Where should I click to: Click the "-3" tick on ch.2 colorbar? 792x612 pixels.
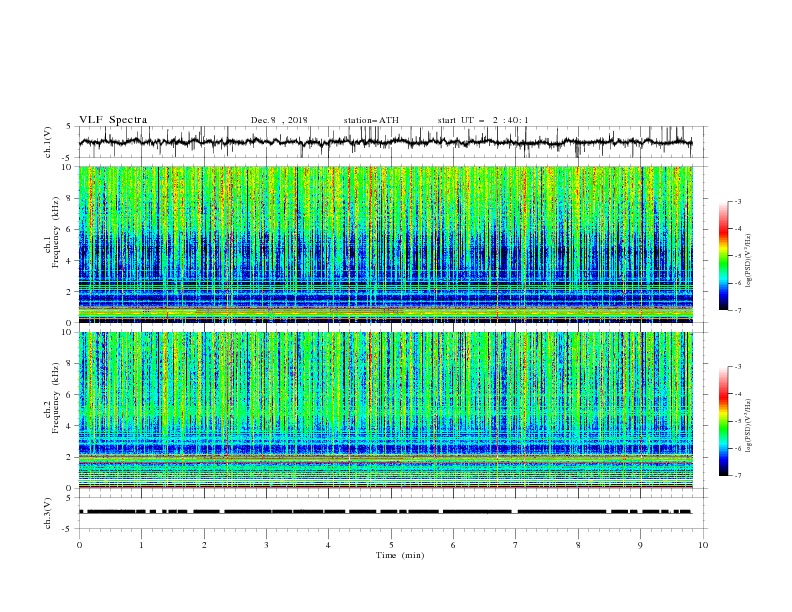737,367
